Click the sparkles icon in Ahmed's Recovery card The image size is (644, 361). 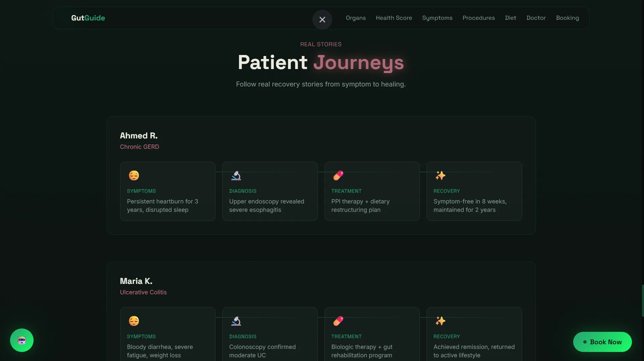(440, 175)
